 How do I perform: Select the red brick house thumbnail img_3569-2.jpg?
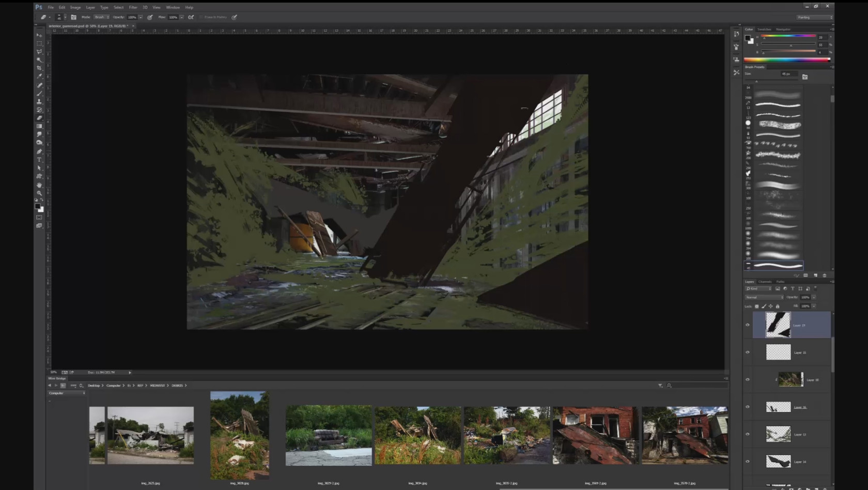tap(595, 435)
